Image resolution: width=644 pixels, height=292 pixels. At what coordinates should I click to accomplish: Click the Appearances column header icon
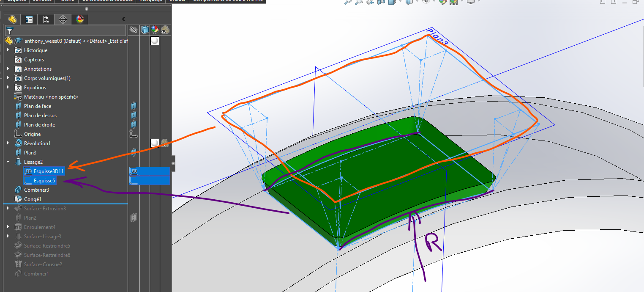click(155, 30)
